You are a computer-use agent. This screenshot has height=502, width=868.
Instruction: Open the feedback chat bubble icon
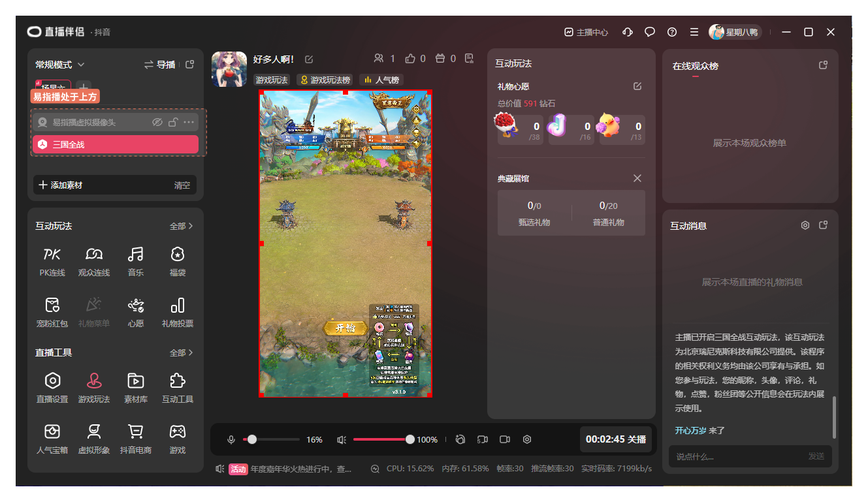pos(650,32)
